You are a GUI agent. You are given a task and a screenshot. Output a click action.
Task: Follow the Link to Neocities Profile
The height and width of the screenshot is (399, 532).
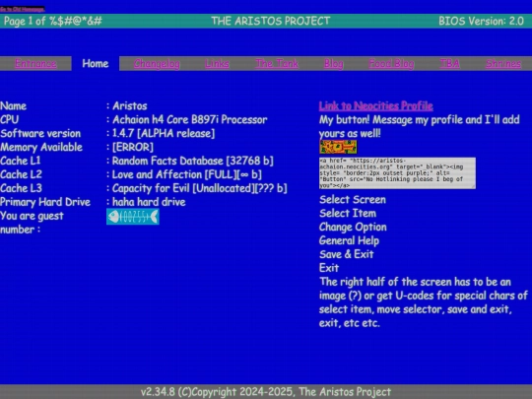point(376,105)
